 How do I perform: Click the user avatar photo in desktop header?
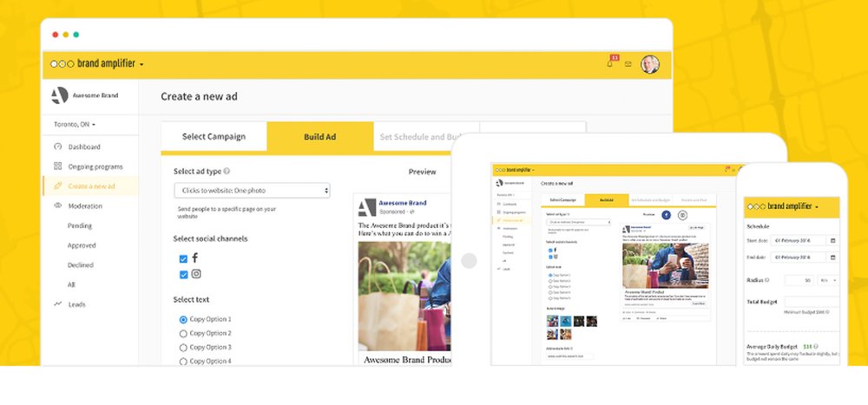point(650,64)
